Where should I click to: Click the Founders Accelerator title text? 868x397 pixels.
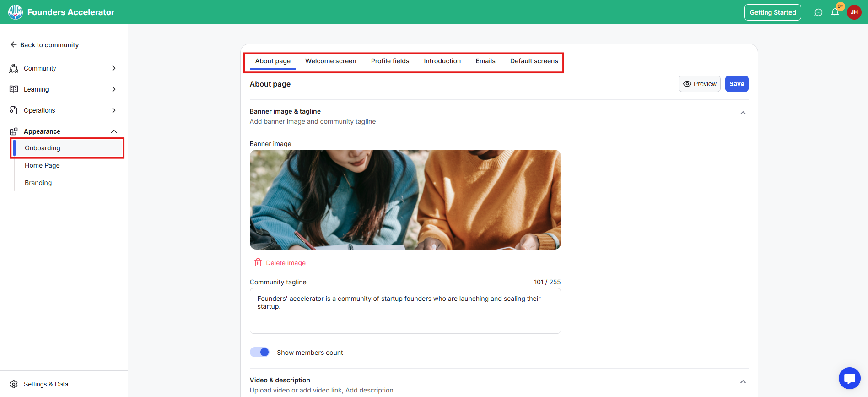coord(71,12)
